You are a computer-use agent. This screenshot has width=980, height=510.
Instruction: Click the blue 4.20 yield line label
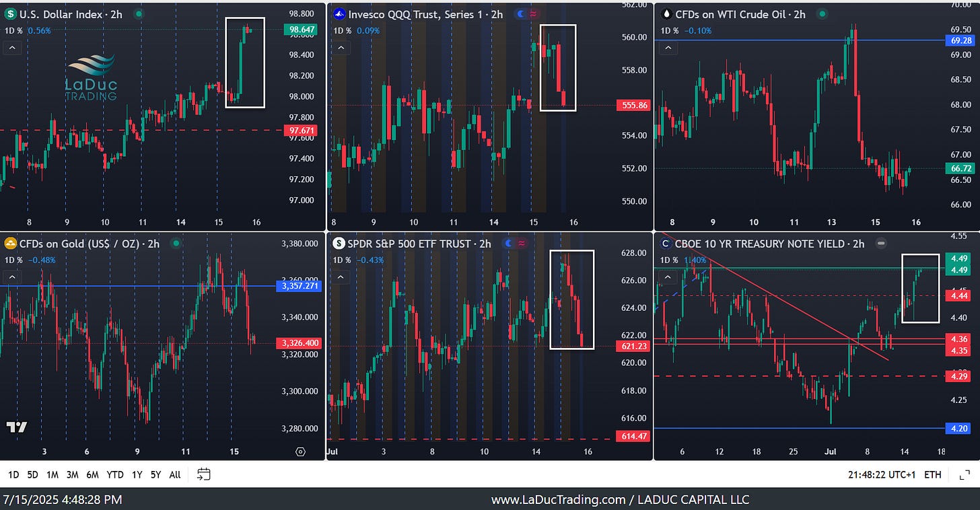click(958, 428)
